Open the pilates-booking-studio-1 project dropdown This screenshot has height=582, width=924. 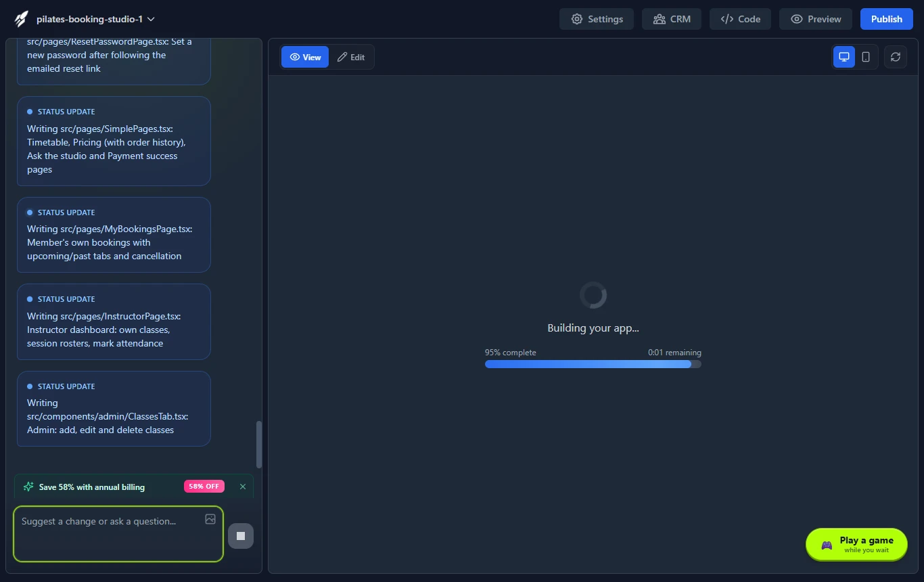click(x=95, y=19)
